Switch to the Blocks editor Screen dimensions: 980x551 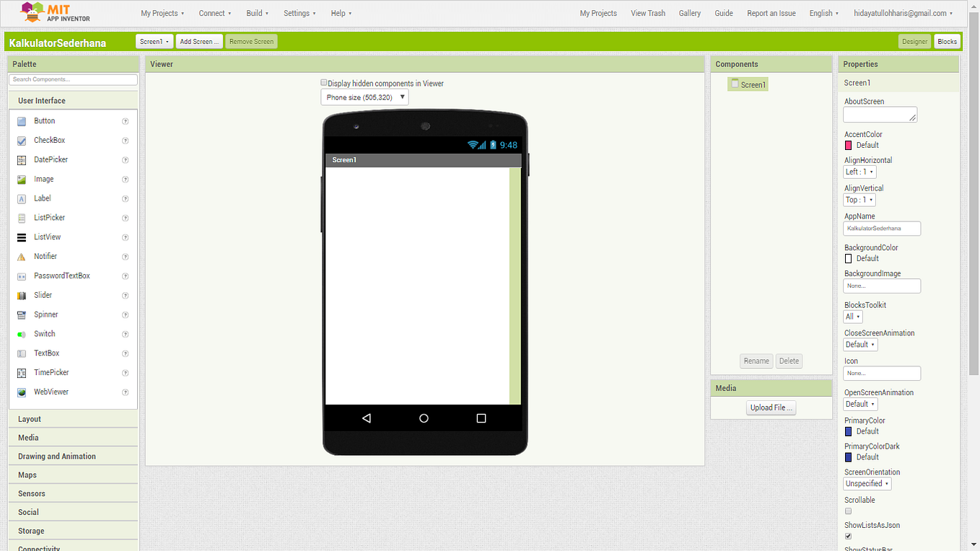[947, 41]
